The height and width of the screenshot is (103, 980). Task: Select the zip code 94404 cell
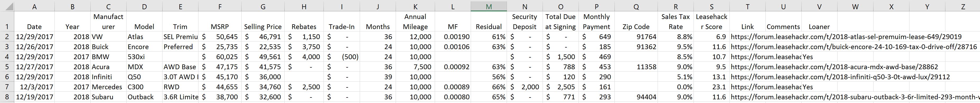coord(636,97)
